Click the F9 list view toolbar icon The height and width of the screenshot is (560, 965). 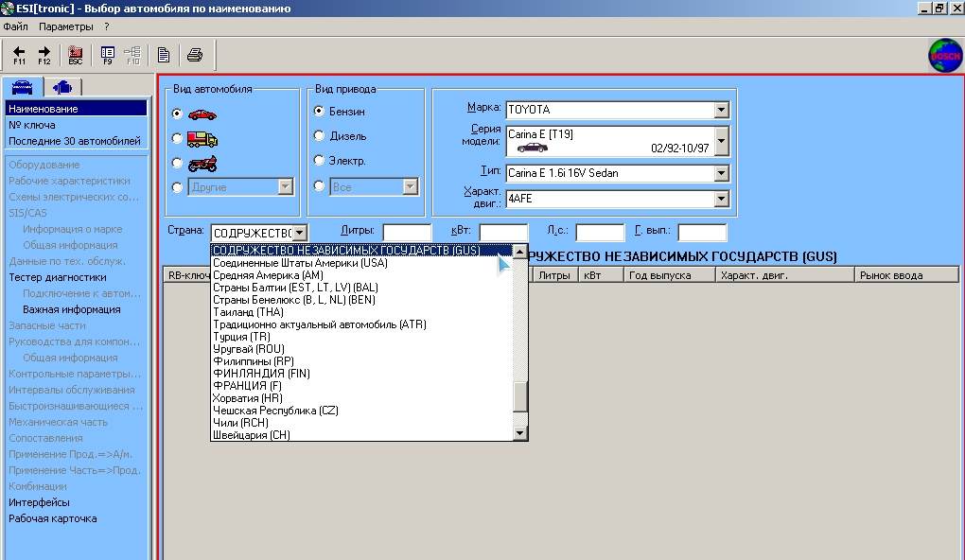[x=107, y=55]
